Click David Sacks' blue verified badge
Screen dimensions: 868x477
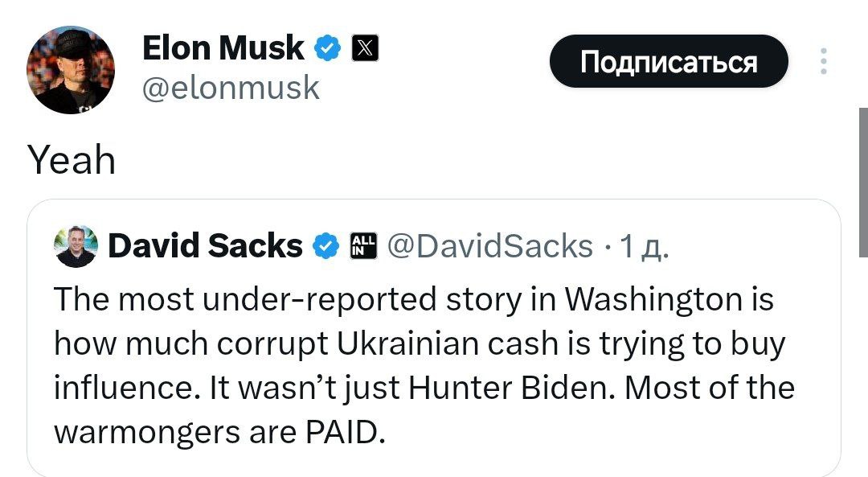(x=325, y=246)
